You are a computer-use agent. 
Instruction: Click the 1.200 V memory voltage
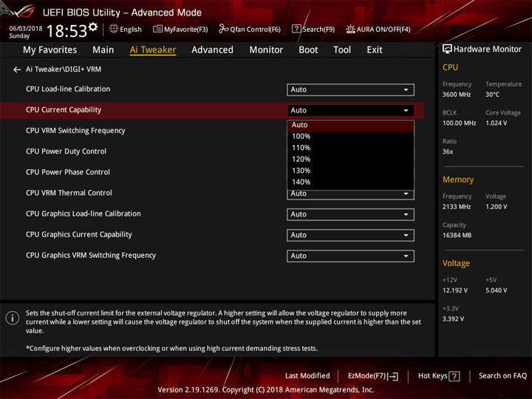coord(496,207)
